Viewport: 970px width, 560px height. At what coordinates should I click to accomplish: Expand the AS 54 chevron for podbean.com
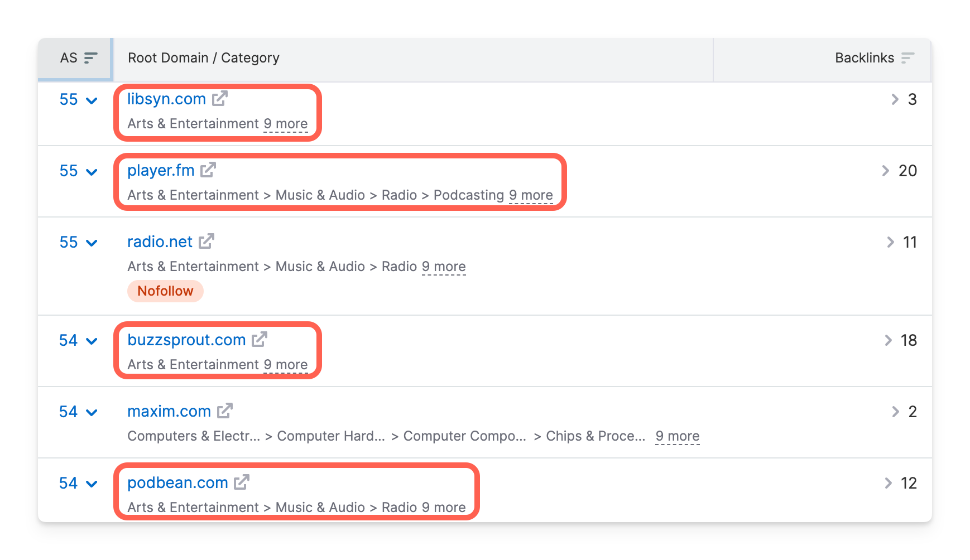[x=92, y=485]
